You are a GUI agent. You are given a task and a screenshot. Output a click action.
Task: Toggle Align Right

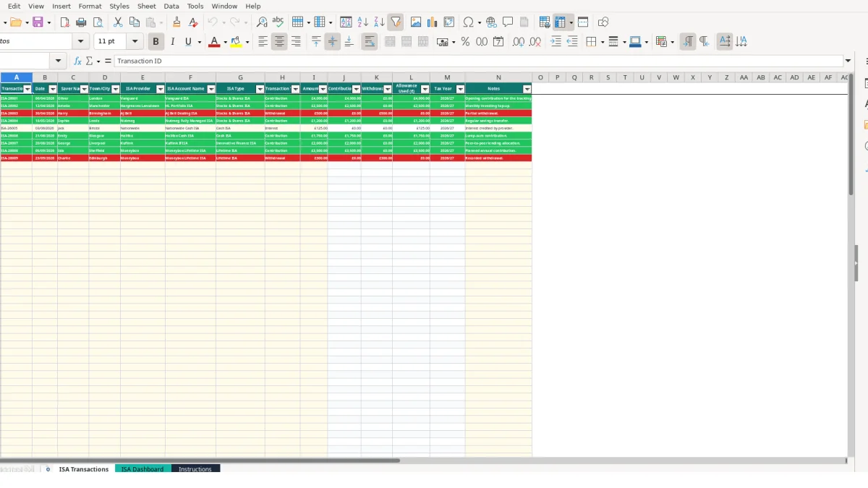point(296,42)
